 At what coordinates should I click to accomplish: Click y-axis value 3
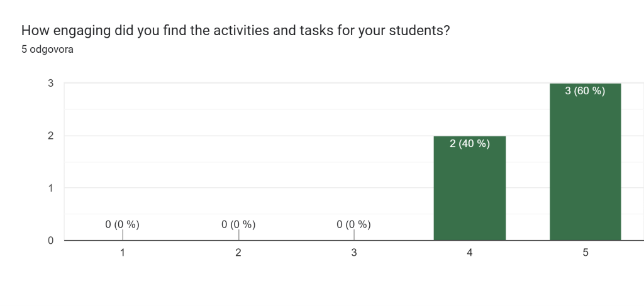(x=50, y=83)
